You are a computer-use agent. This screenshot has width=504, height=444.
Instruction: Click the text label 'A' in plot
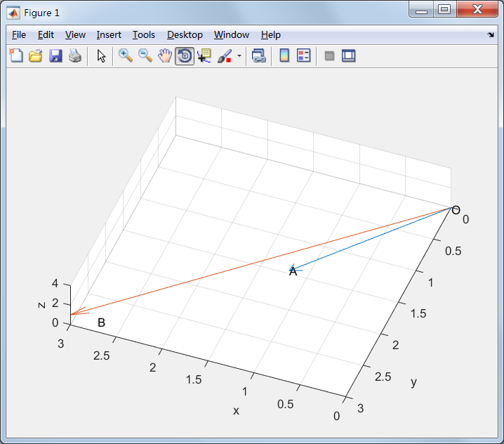click(293, 272)
